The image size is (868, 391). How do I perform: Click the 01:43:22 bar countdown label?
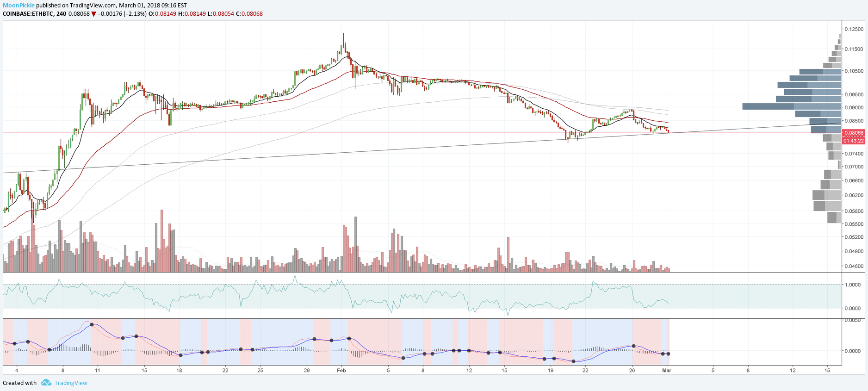point(854,141)
